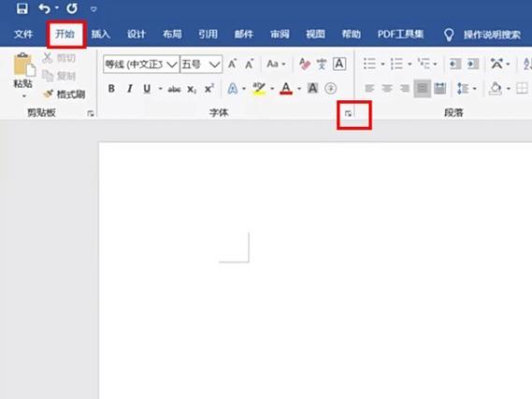Align text left
532x399 pixels.
coord(369,89)
